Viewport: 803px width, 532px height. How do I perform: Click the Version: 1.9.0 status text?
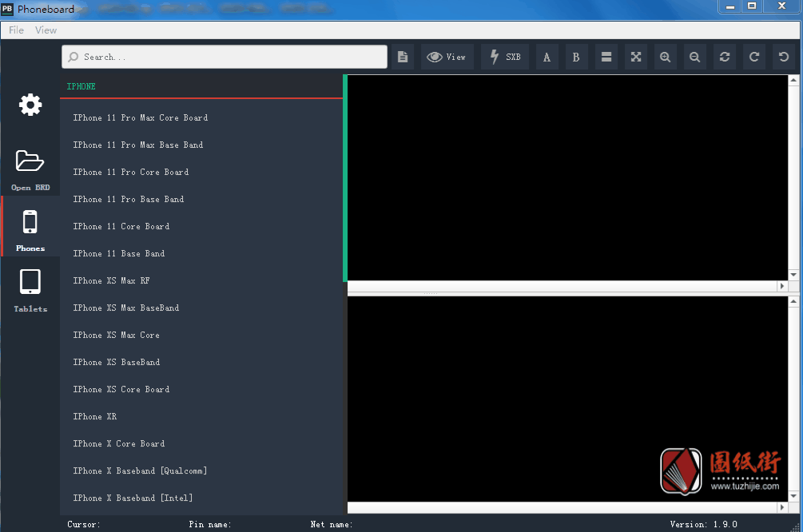point(704,524)
